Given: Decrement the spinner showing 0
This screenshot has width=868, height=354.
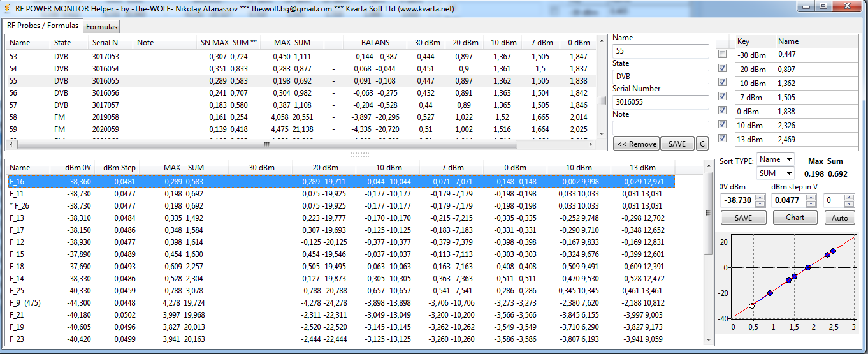Looking at the screenshot, I should pos(850,203).
